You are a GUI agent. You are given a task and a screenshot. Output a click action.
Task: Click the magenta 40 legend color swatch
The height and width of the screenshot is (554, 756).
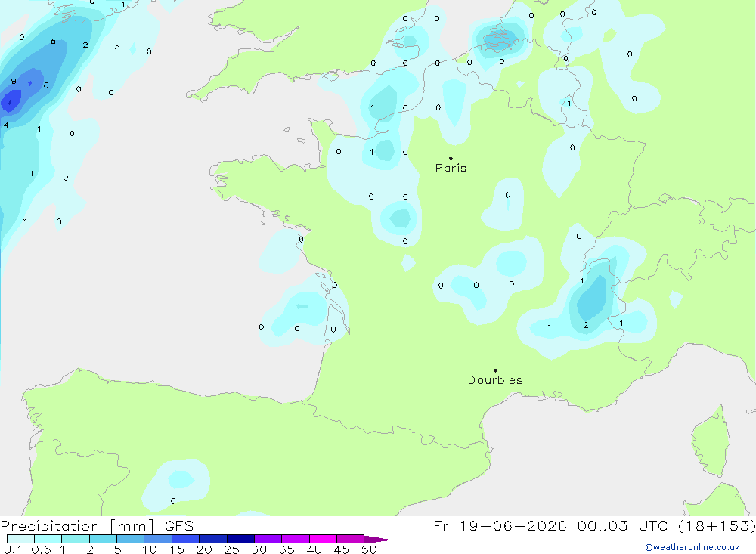pyautogui.click(x=323, y=539)
